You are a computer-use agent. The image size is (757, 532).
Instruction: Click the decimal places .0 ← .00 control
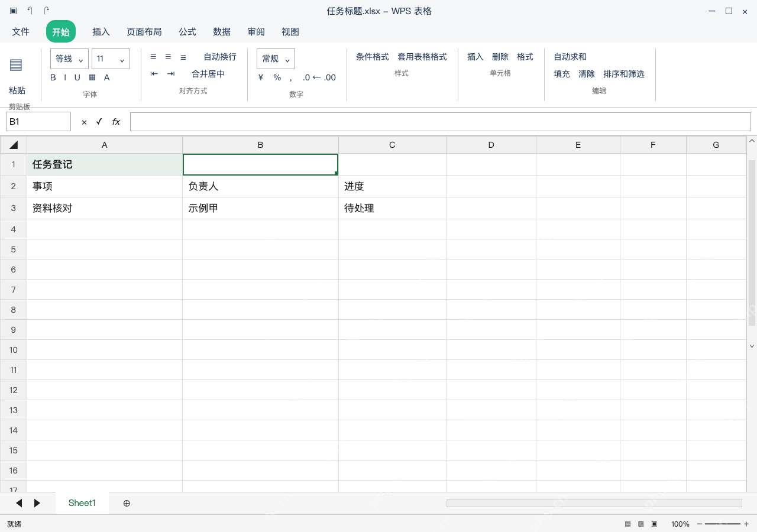pyautogui.click(x=319, y=77)
